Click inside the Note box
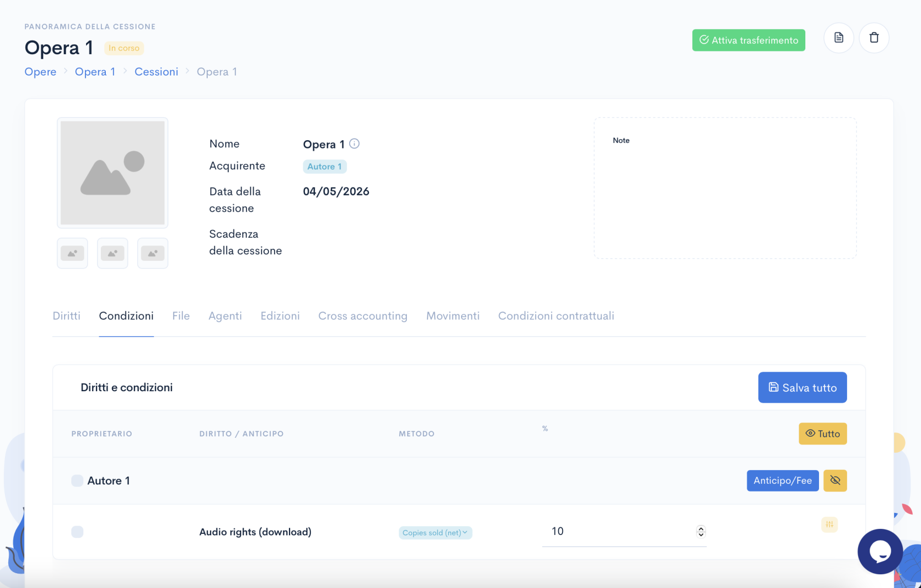This screenshot has height=588, width=921. pos(725,188)
